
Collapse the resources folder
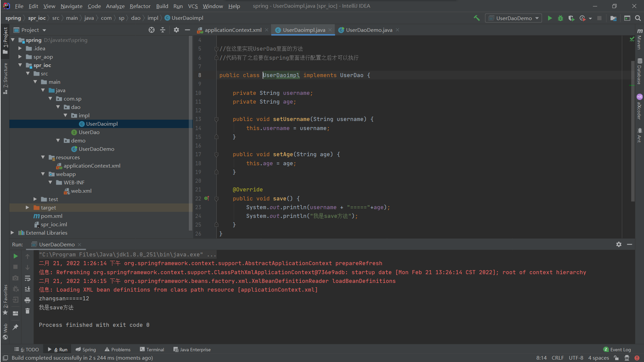43,157
